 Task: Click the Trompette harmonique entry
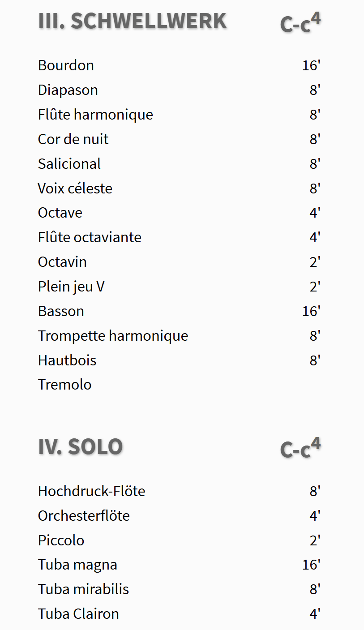113,336
